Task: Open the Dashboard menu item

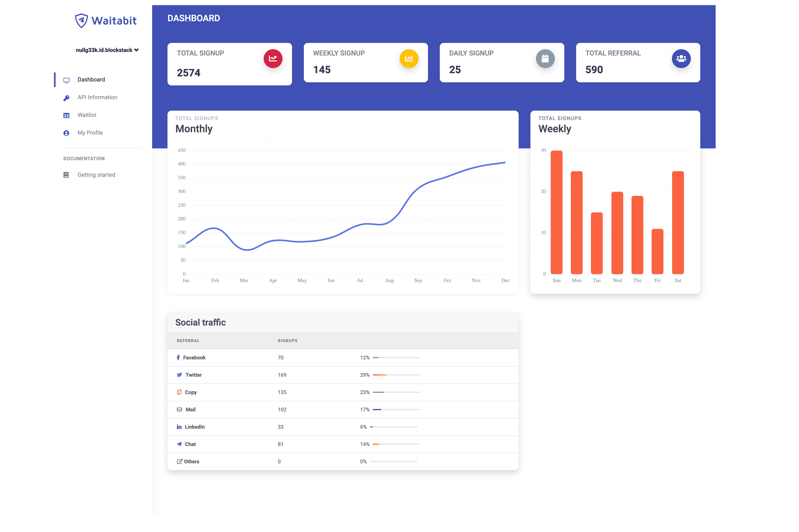Action: tap(91, 80)
